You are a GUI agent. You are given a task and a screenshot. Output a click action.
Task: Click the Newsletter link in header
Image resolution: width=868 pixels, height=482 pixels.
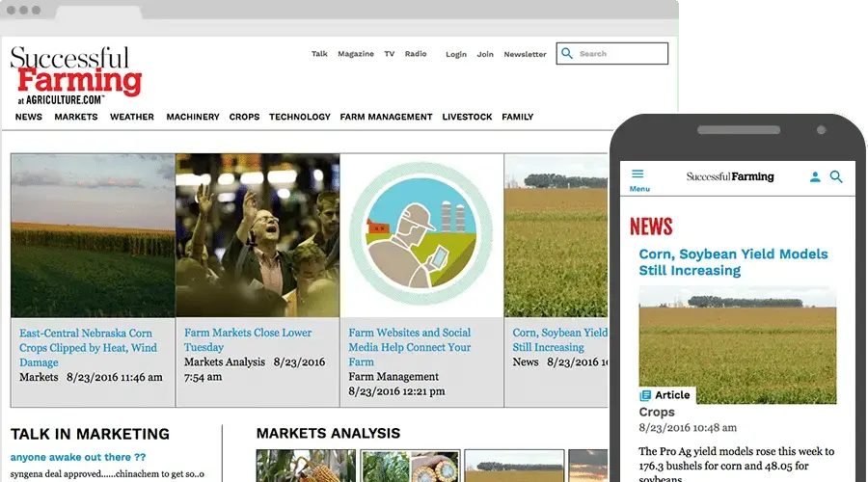pos(525,55)
